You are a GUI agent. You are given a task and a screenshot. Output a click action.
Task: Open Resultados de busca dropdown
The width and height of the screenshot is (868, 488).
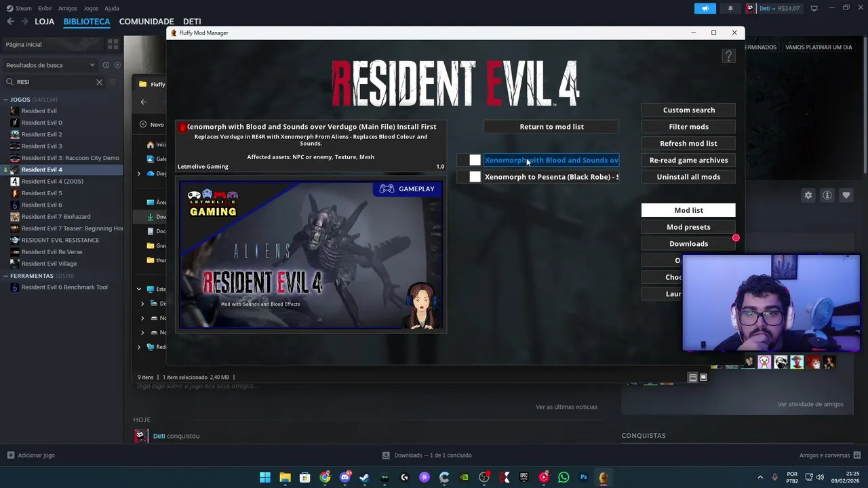(50, 65)
